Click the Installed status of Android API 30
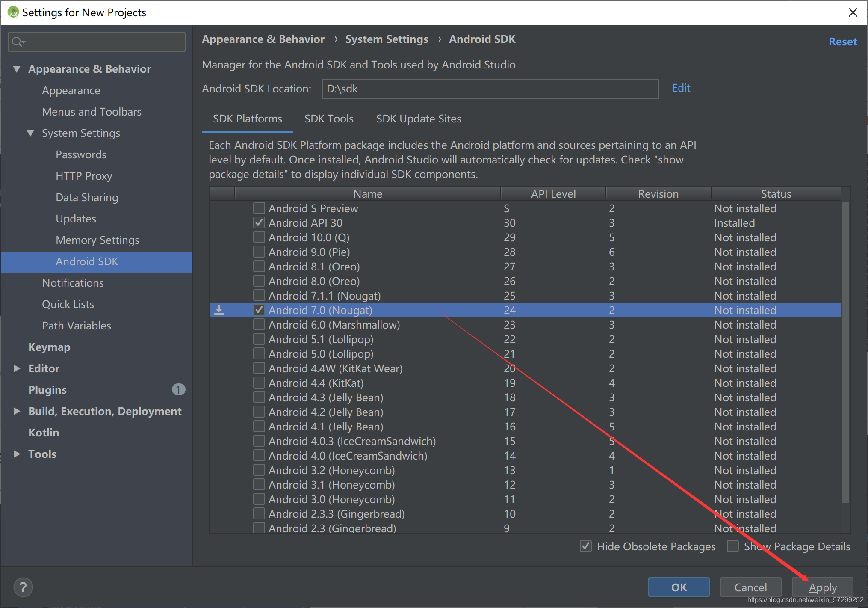This screenshot has width=868, height=608. (734, 222)
